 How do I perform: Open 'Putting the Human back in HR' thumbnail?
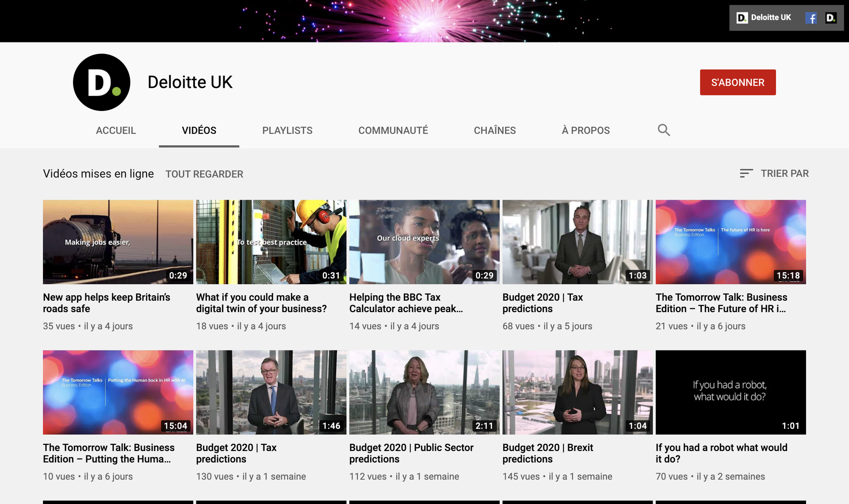118,392
